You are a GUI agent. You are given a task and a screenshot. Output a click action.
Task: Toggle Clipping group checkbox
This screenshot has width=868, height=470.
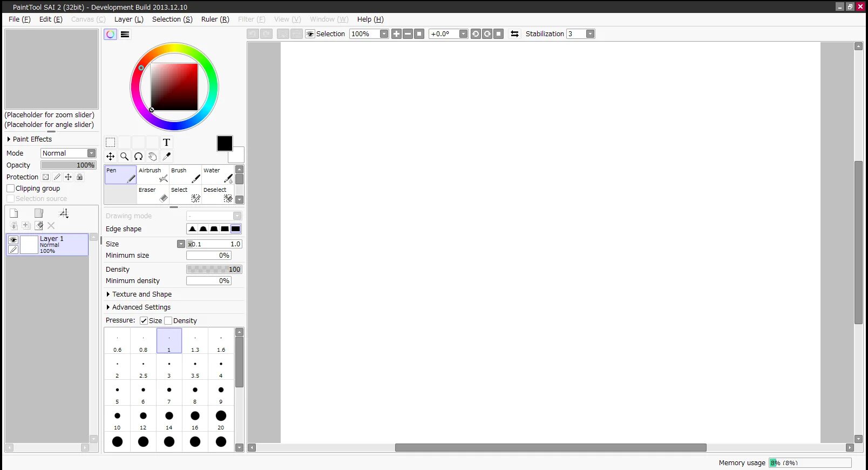coord(10,189)
